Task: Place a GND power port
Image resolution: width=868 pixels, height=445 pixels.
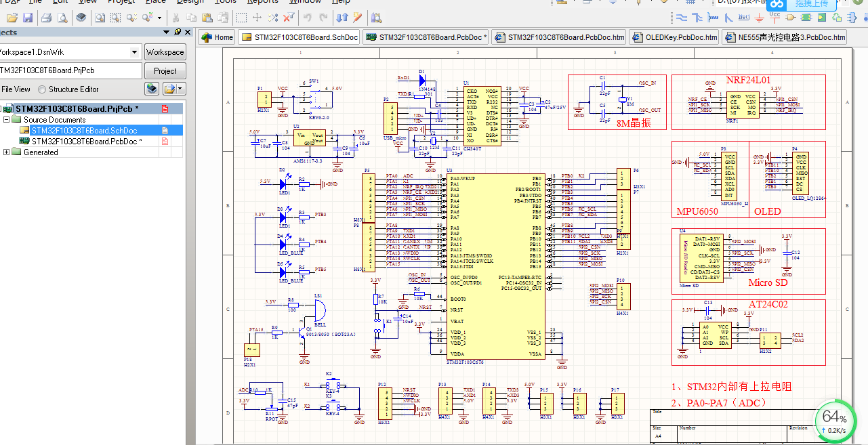Action: [759, 18]
